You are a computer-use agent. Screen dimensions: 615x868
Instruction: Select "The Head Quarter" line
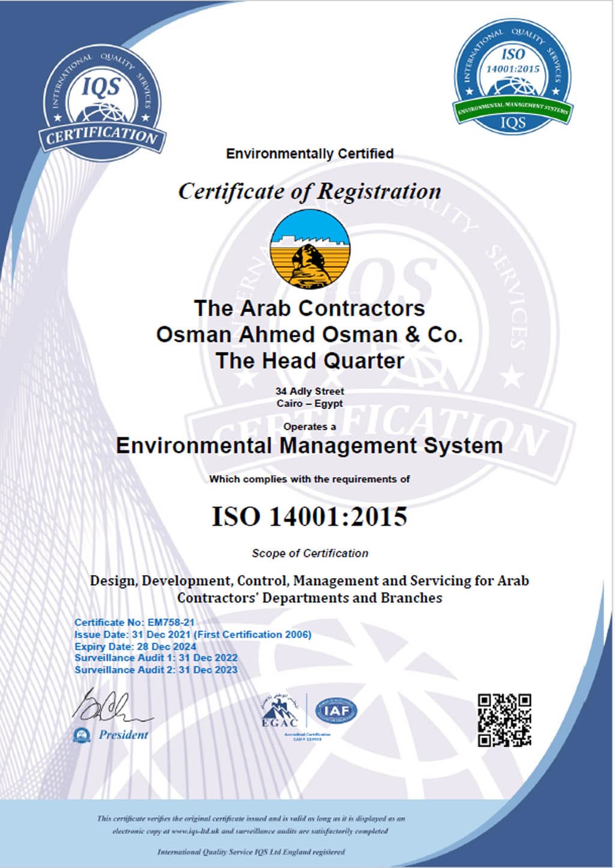(310, 361)
